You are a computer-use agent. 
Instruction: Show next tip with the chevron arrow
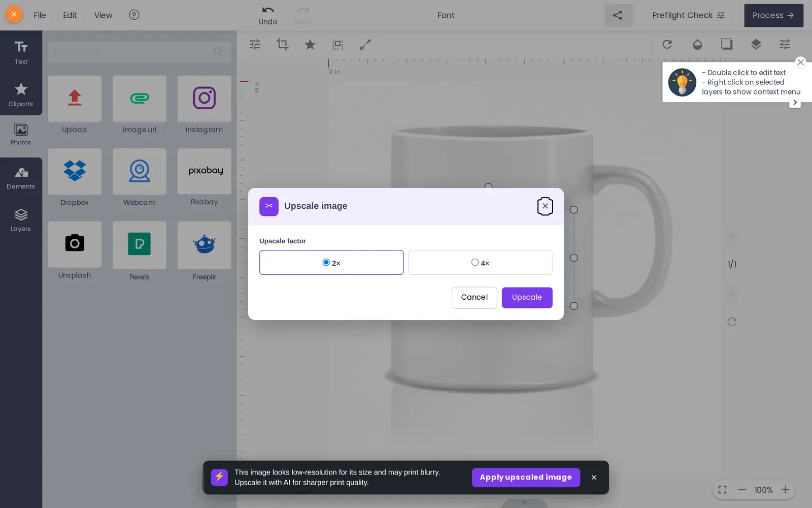point(795,102)
